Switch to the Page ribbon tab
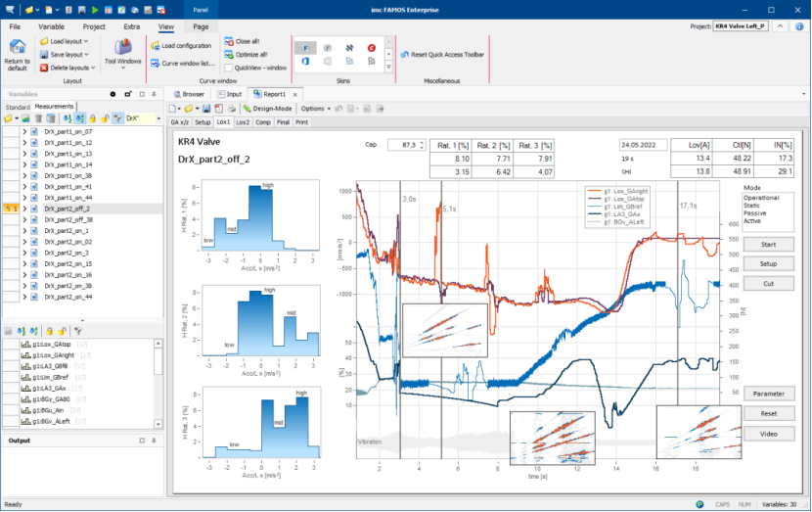The image size is (812, 512). tap(201, 26)
